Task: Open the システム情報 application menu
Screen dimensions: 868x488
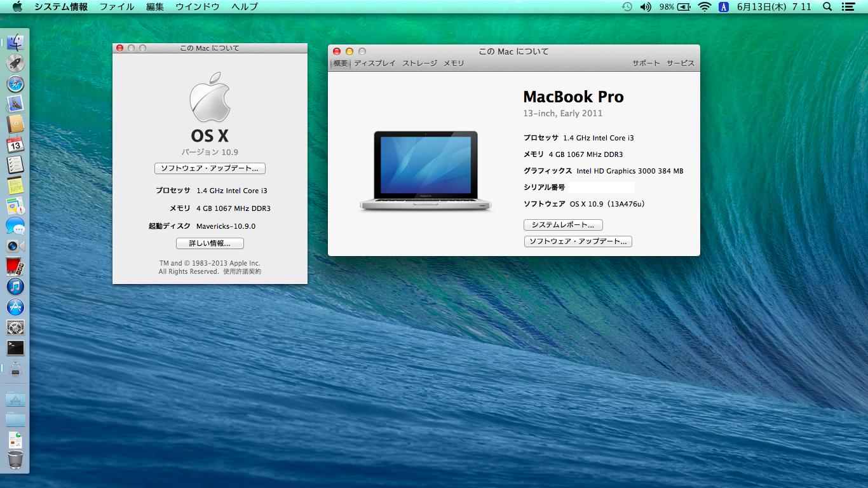Action: [61, 6]
